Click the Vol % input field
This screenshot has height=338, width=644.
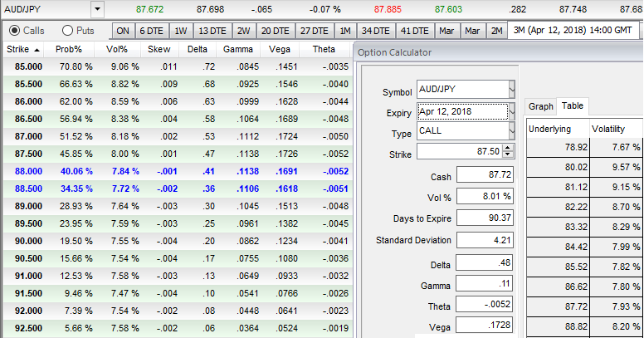click(485, 198)
